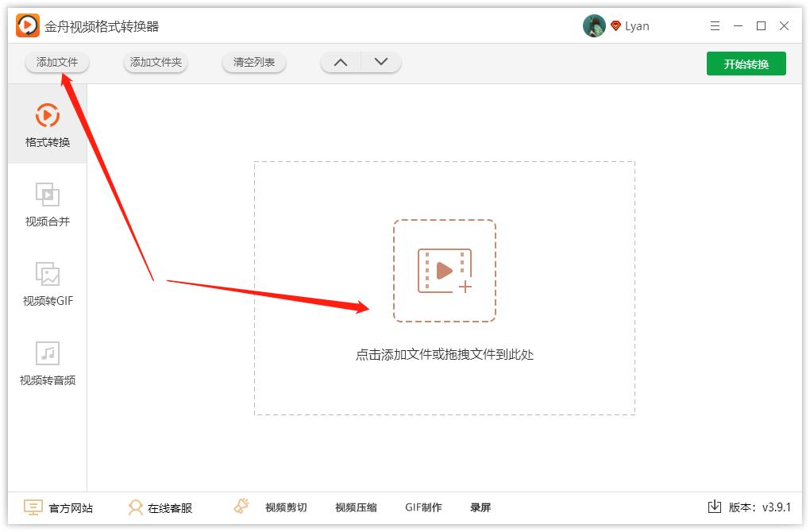The image size is (810, 532).
Task: Click the 添加文件夹 button
Action: click(x=155, y=61)
